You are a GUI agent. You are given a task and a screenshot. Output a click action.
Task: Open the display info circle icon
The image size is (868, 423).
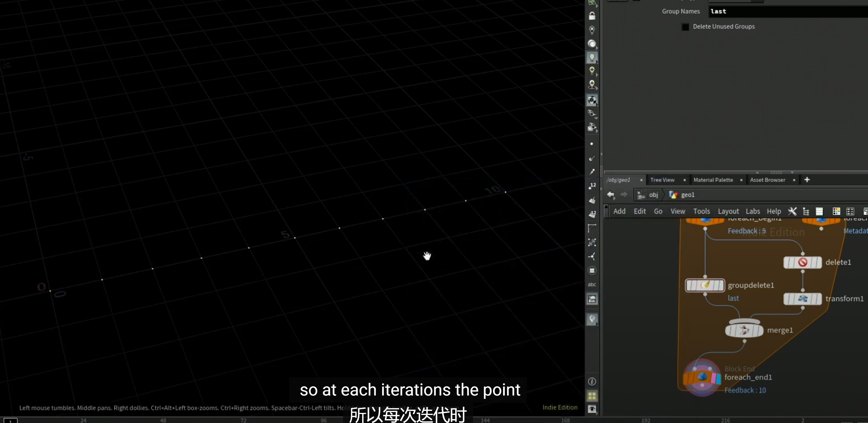[x=592, y=381]
